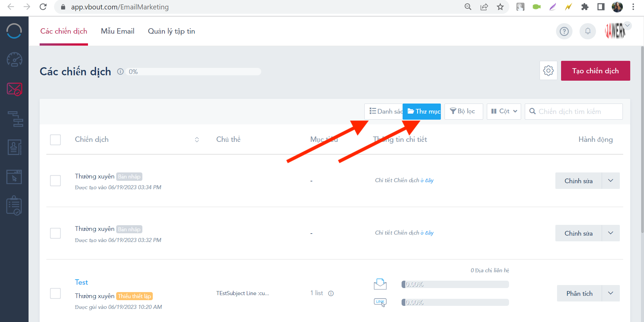This screenshot has height=322, width=644.
Task: Open the browser extensions puzzle icon
Action: (585, 7)
